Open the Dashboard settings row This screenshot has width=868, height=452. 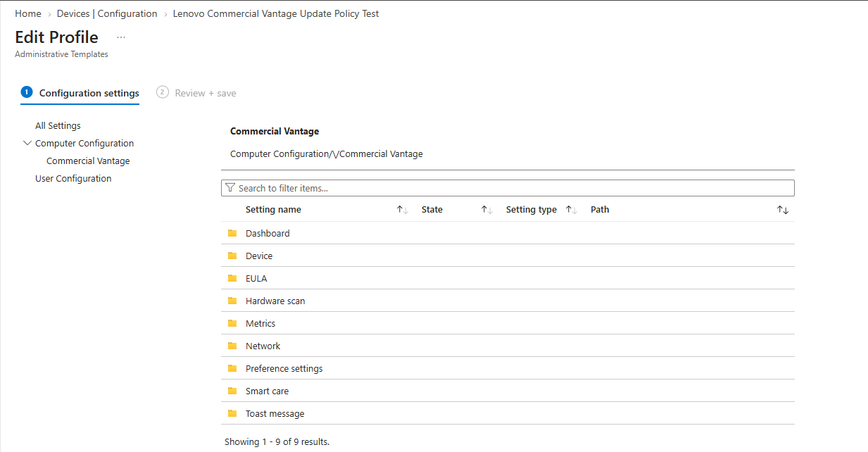508,233
